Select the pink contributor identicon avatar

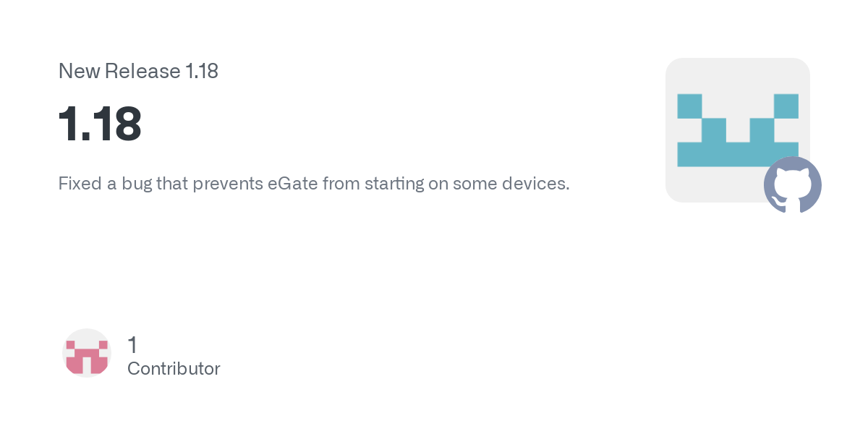[x=87, y=353]
